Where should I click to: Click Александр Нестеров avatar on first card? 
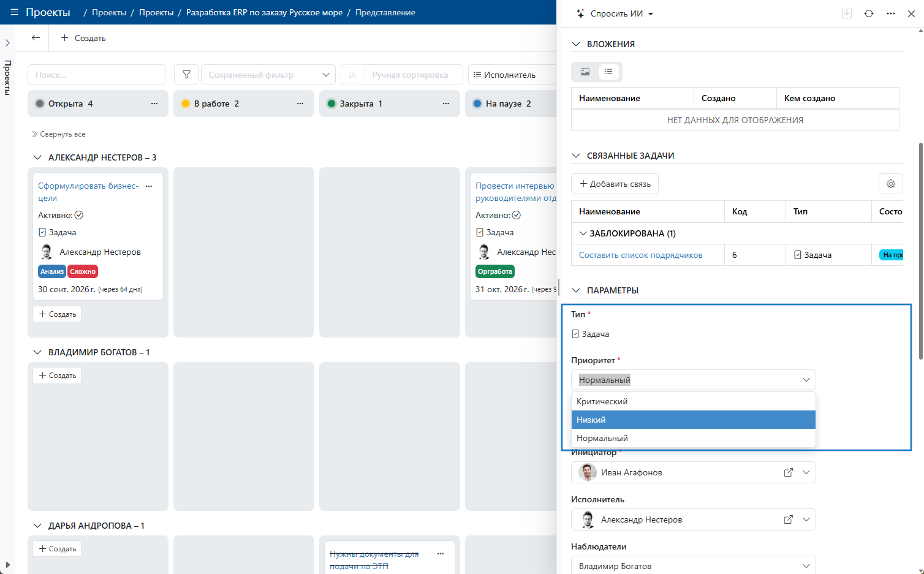[x=47, y=252]
